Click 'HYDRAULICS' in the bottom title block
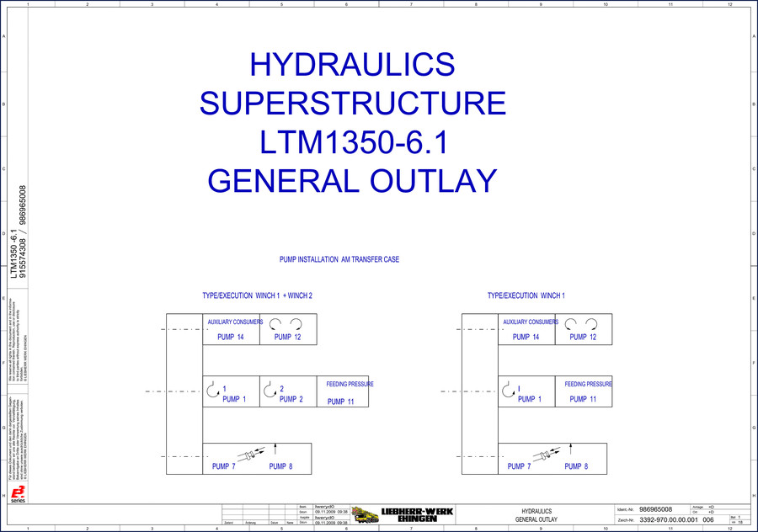Screen dimensions: 758x532 coord(536,511)
